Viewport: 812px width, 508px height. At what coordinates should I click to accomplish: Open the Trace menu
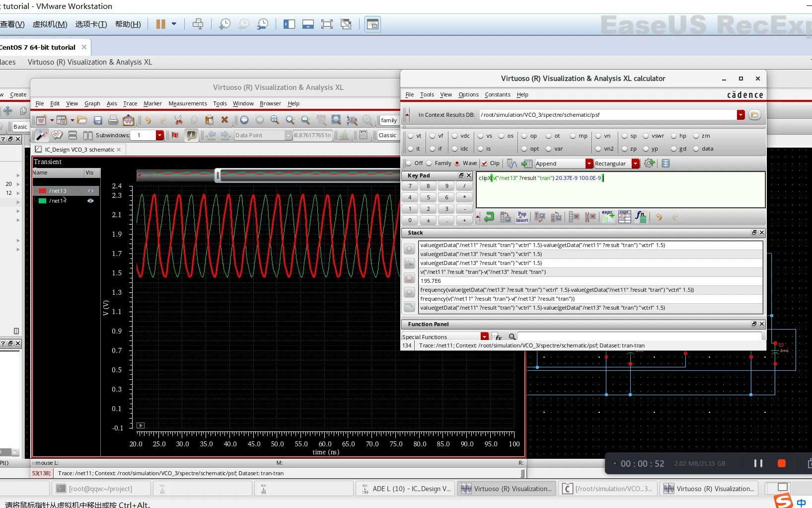130,103
